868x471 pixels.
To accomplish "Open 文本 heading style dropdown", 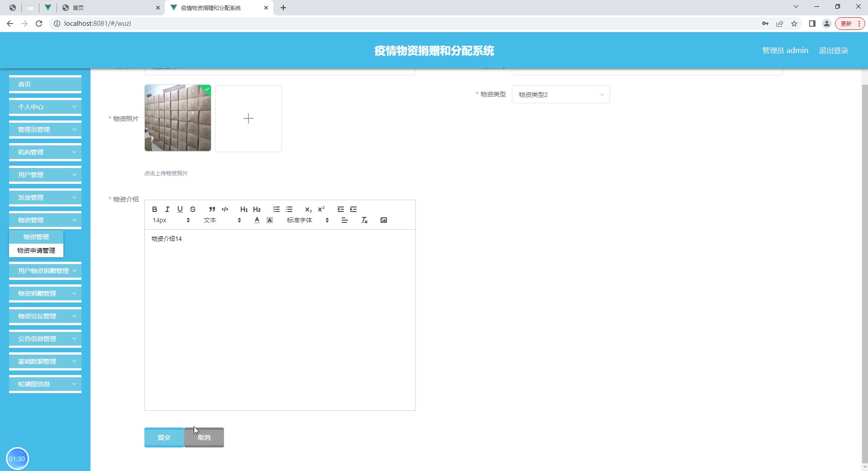I will point(222,220).
